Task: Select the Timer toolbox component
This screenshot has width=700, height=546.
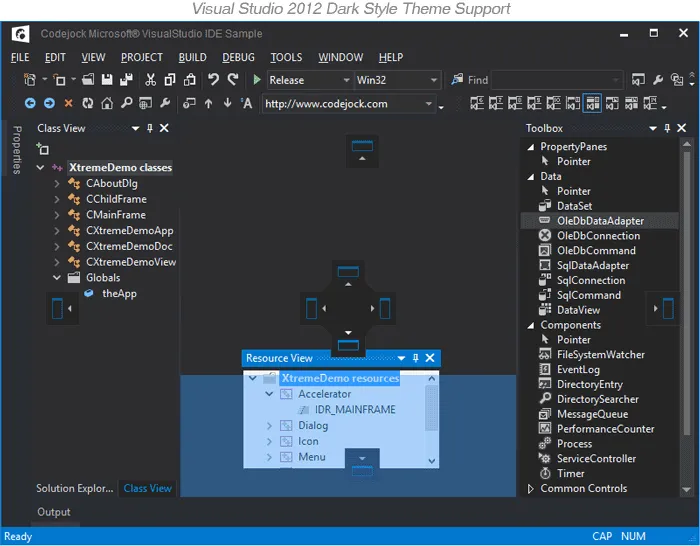Action: tap(570, 474)
